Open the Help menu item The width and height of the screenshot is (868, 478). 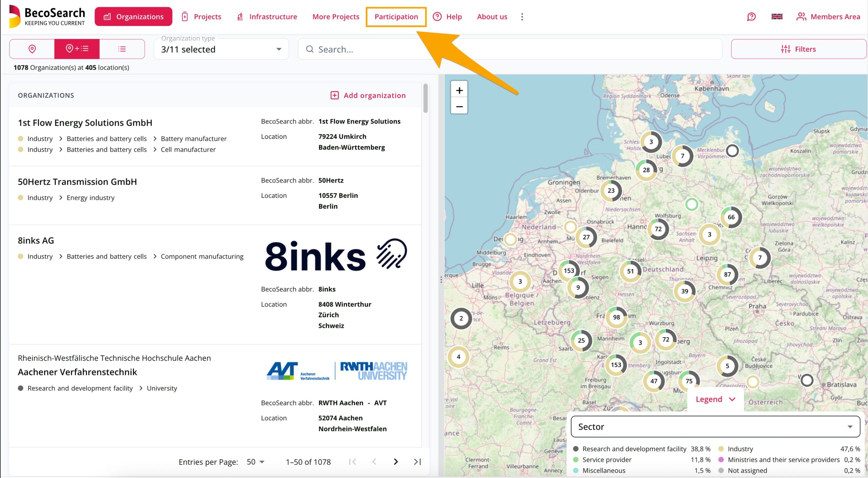click(x=448, y=17)
